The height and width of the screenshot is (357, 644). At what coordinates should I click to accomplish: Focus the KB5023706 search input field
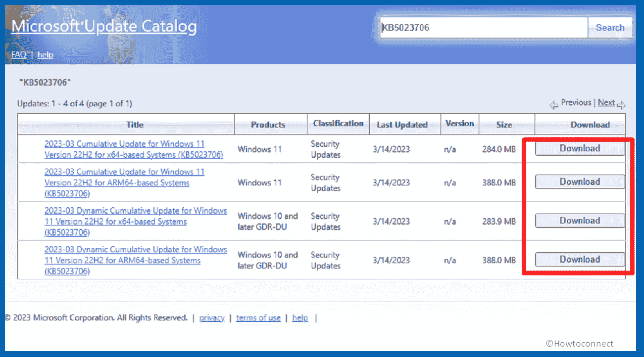pyautogui.click(x=484, y=28)
